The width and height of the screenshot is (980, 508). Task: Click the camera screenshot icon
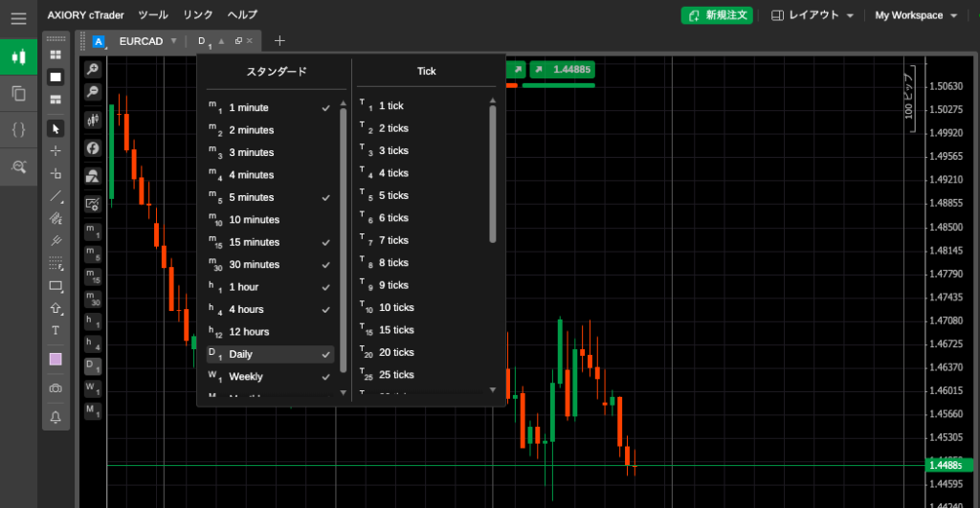(56, 387)
